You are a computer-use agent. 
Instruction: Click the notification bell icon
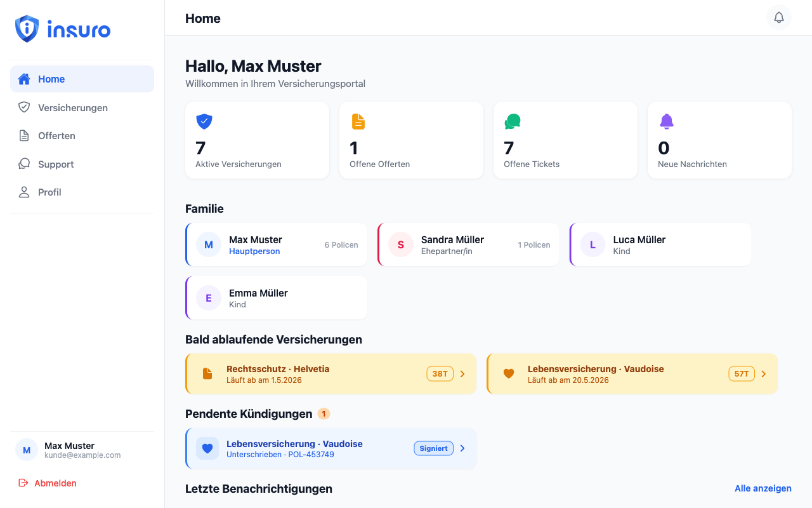tap(779, 18)
